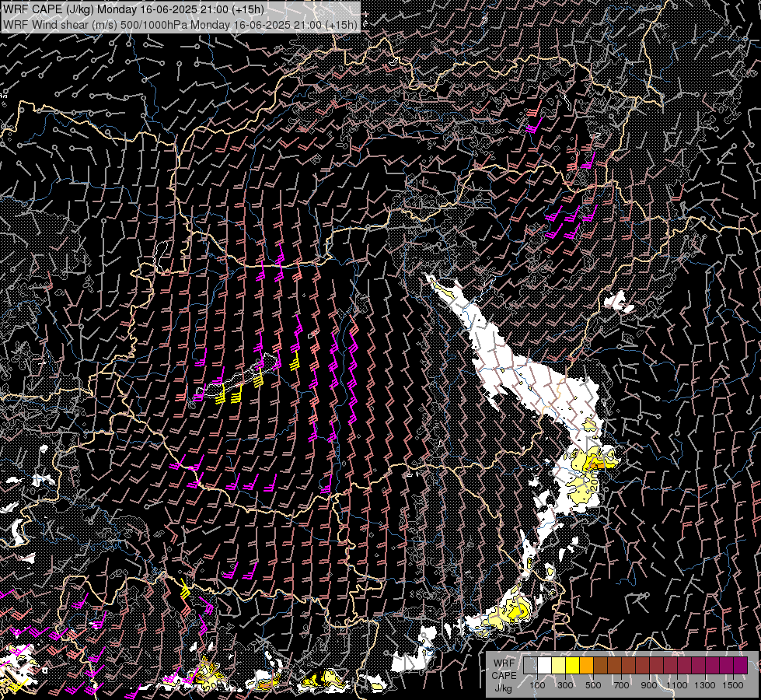
Task: Click the rightmost purple swatch in the CAPE legend
Action: coord(741,666)
